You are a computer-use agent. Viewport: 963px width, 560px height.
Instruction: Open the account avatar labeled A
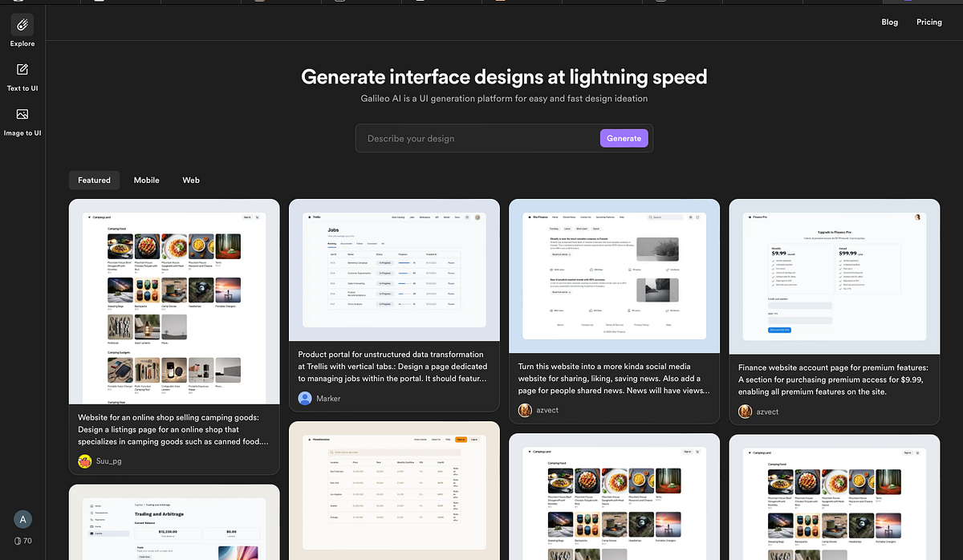coord(24,519)
